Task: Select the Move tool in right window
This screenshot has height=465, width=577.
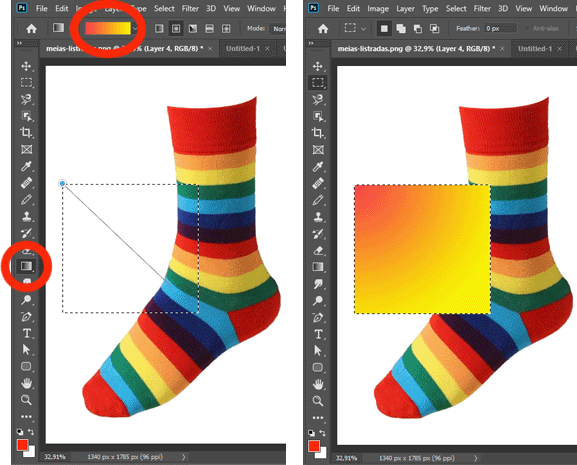Action: (318, 66)
